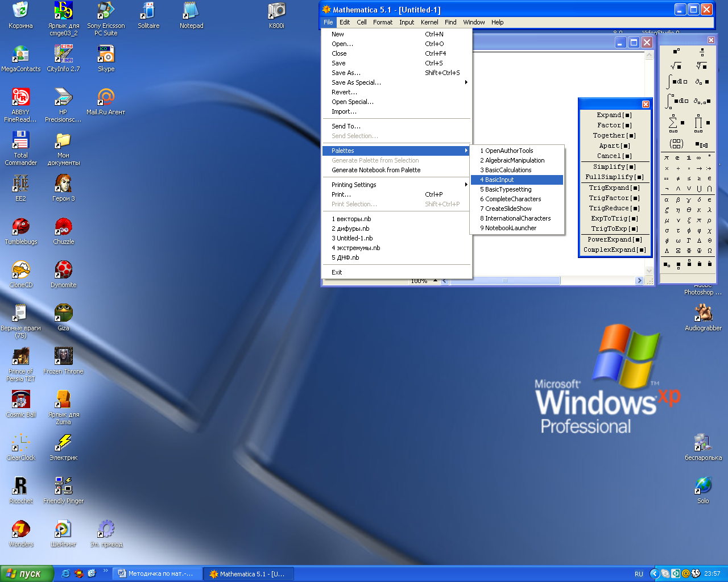Insert the superscript power template from BasicInput palette

(x=676, y=51)
